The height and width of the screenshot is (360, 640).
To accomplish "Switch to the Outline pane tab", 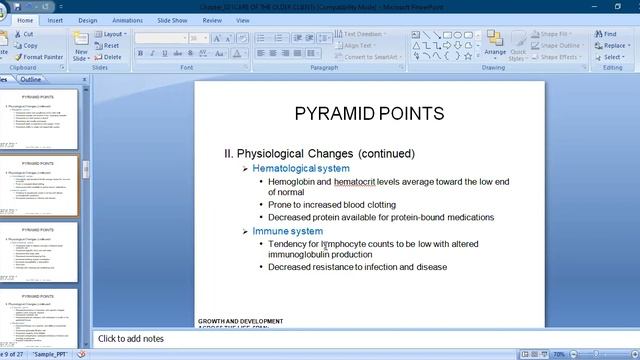I will tap(31, 80).
